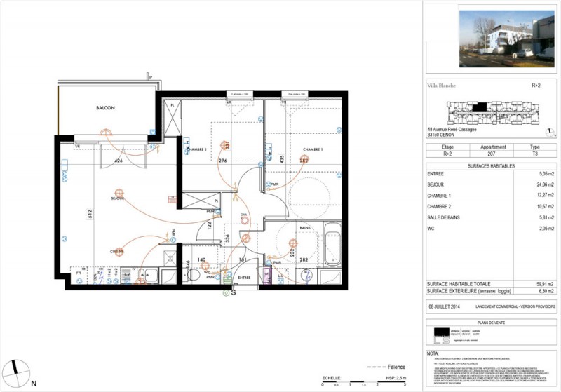Click the 24,06 m2 Sejour area value
The image size is (561, 392).
pos(546,184)
